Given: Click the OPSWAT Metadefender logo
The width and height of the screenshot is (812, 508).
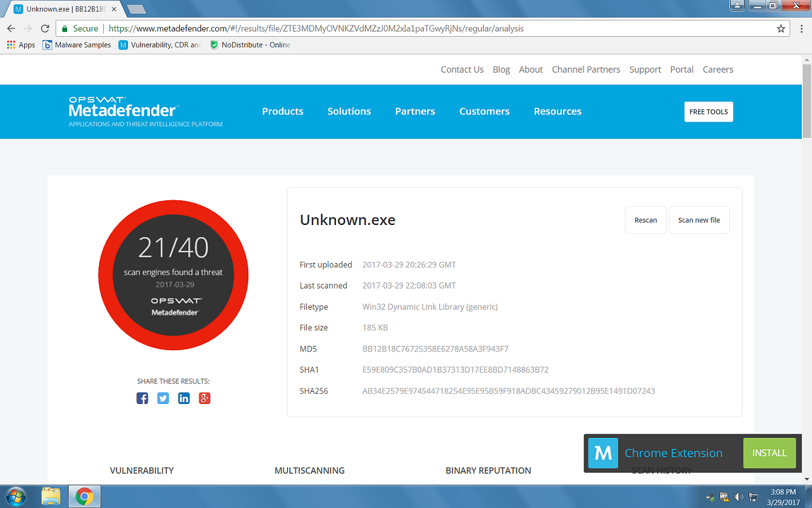Looking at the screenshot, I should tap(145, 112).
